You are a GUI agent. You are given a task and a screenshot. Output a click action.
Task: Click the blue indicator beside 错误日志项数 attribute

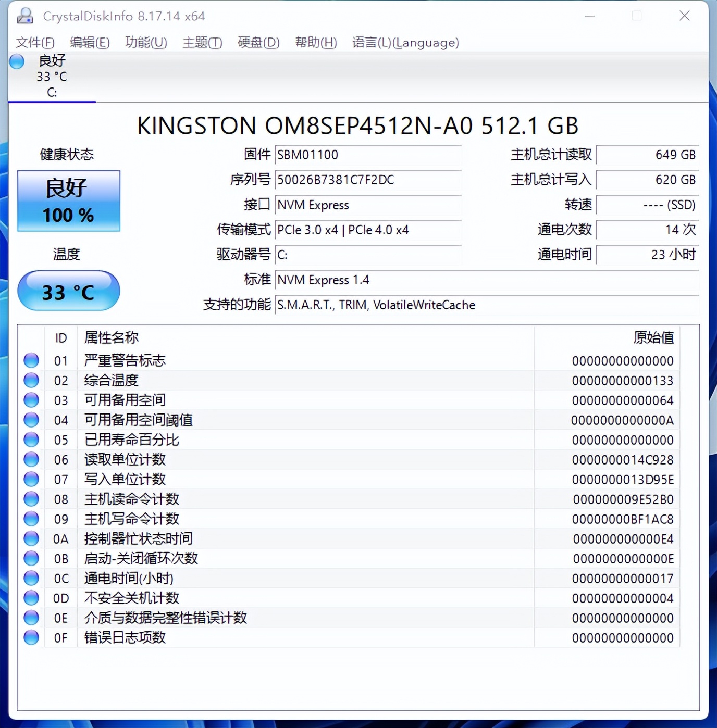click(x=31, y=637)
